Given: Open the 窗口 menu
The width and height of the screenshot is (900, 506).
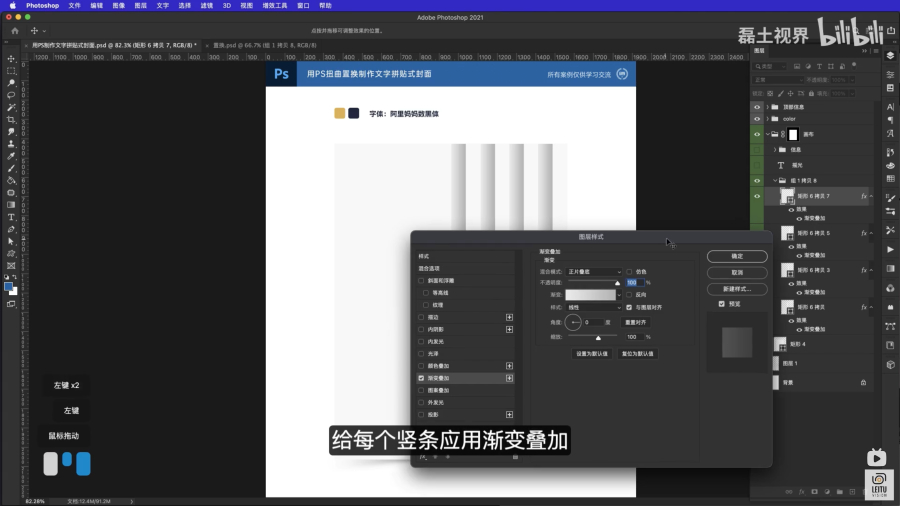Looking at the screenshot, I should pos(303,5).
